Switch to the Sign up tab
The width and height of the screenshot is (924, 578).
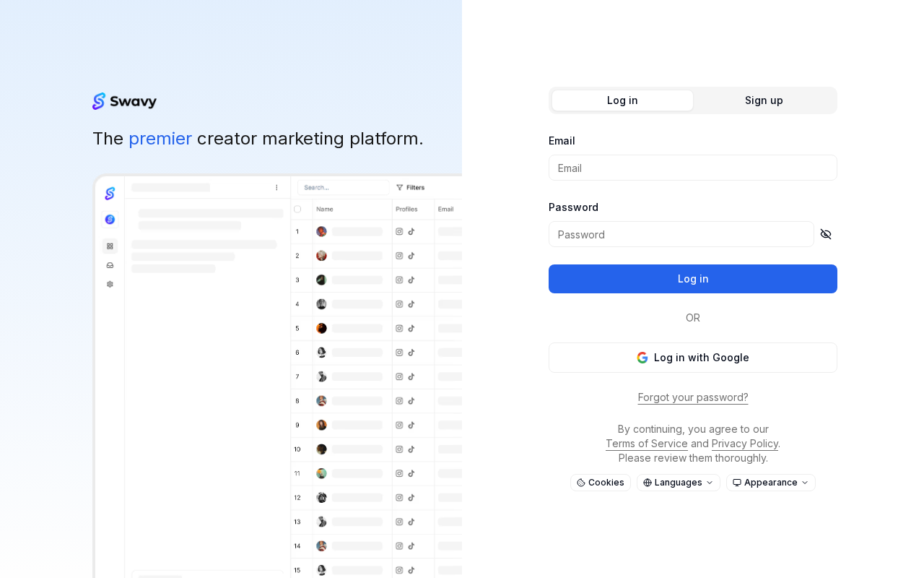(x=764, y=100)
